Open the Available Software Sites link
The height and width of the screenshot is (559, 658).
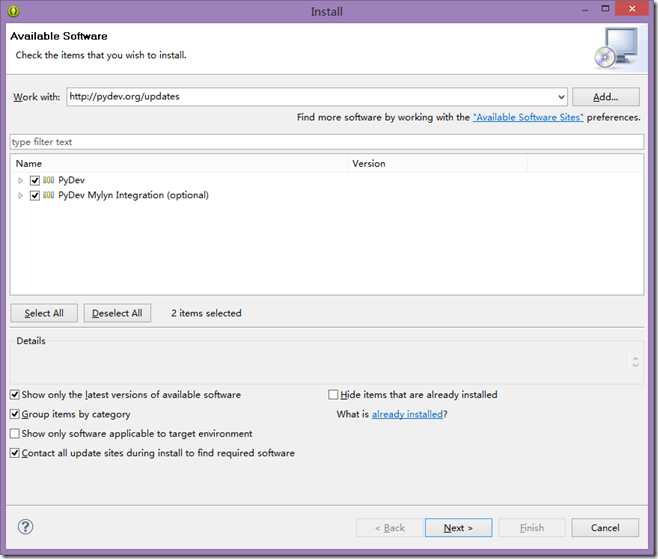click(x=528, y=117)
